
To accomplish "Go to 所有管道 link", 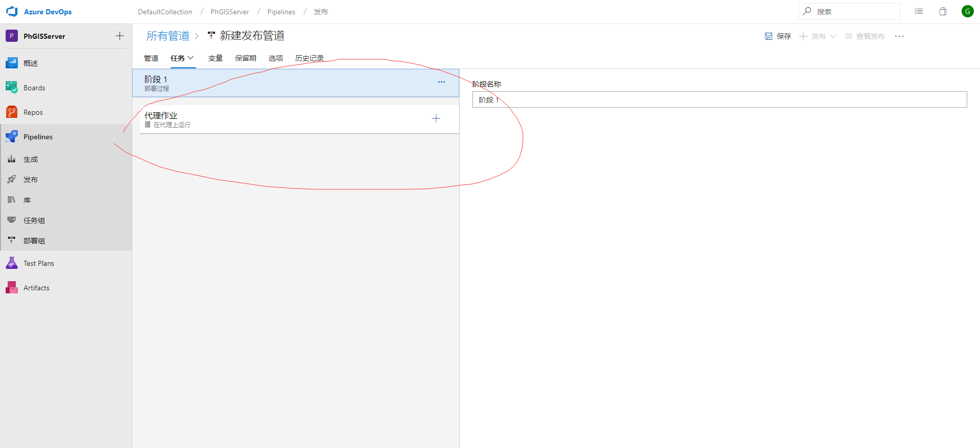I will coord(168,36).
